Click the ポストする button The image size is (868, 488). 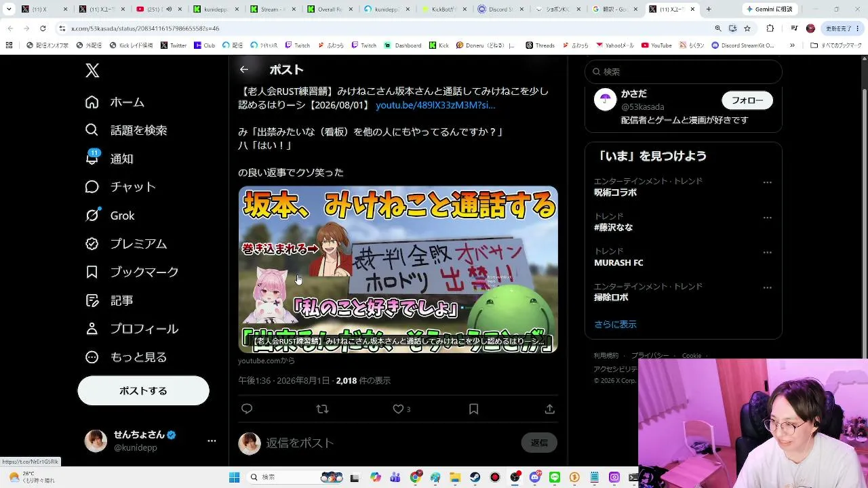(x=143, y=390)
